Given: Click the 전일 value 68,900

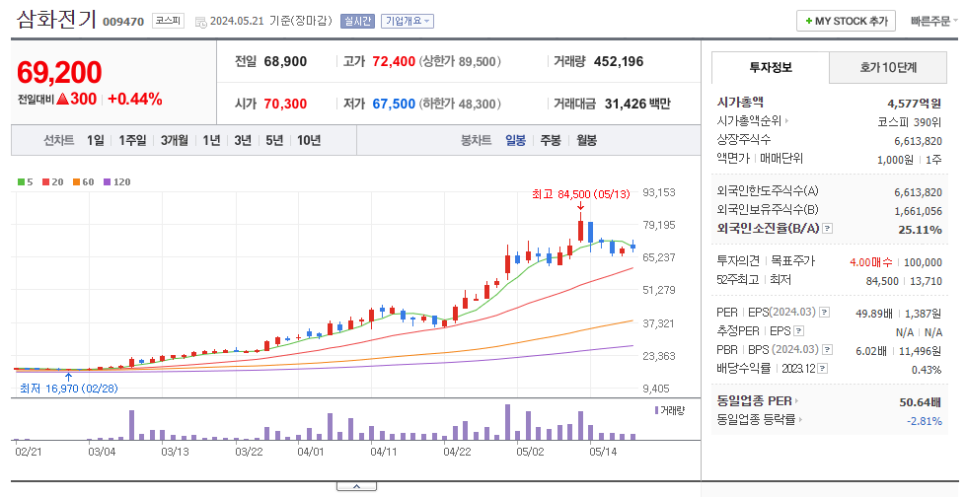Looking at the screenshot, I should pos(285,62).
